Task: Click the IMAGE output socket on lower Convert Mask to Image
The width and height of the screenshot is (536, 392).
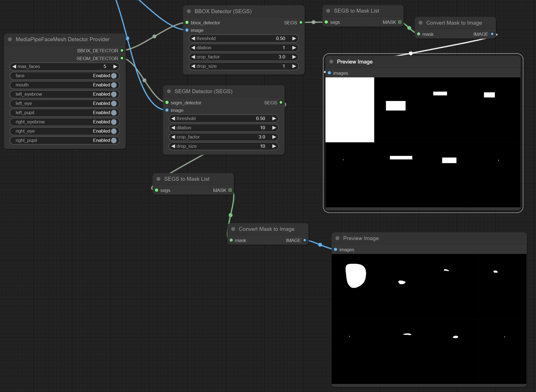Action: point(305,240)
